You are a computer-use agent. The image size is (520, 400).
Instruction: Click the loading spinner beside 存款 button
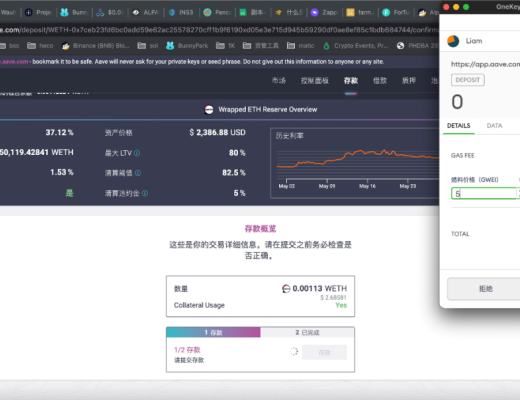pos(294,351)
